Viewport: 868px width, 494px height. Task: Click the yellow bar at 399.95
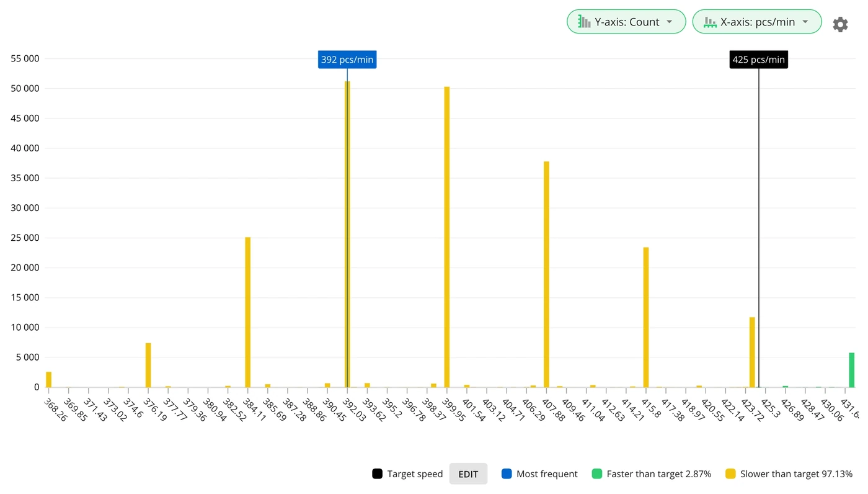(447, 237)
